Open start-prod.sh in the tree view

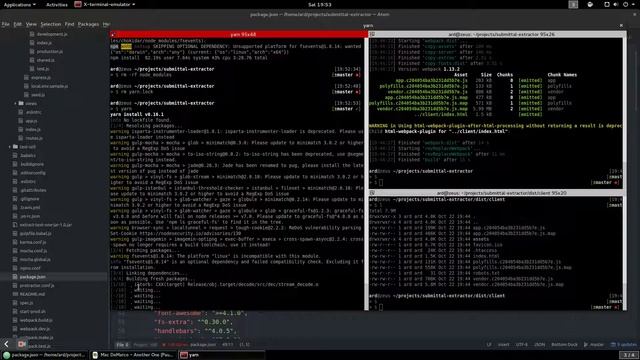pos(33,311)
